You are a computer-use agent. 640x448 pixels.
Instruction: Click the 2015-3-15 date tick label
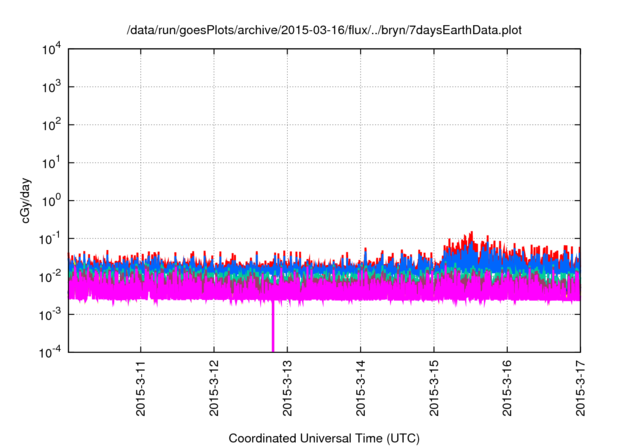tap(434, 388)
